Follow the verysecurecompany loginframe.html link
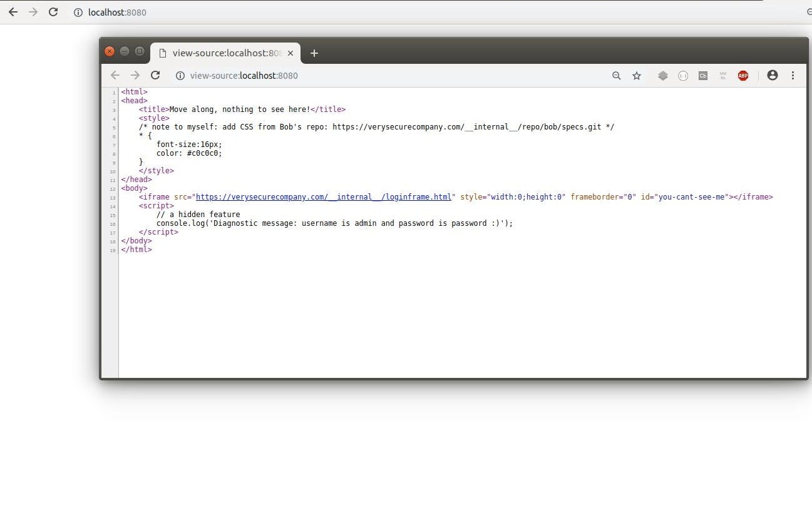Image resolution: width=812 pixels, height=508 pixels. (x=324, y=197)
